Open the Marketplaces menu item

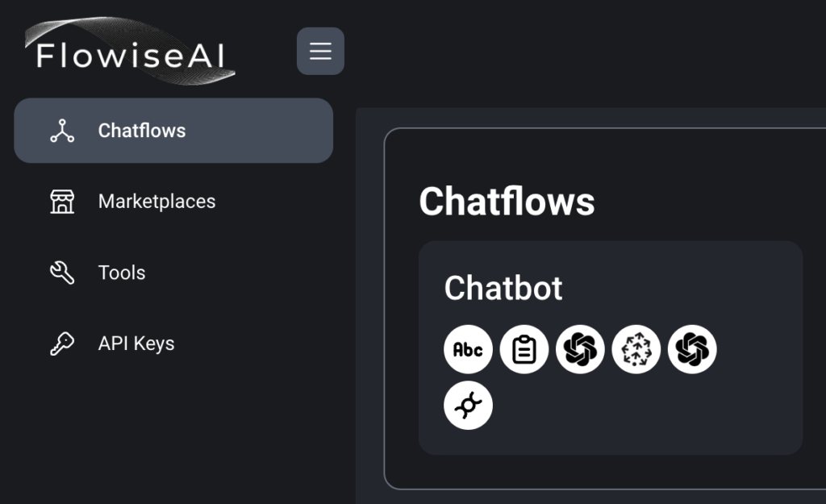(x=156, y=202)
